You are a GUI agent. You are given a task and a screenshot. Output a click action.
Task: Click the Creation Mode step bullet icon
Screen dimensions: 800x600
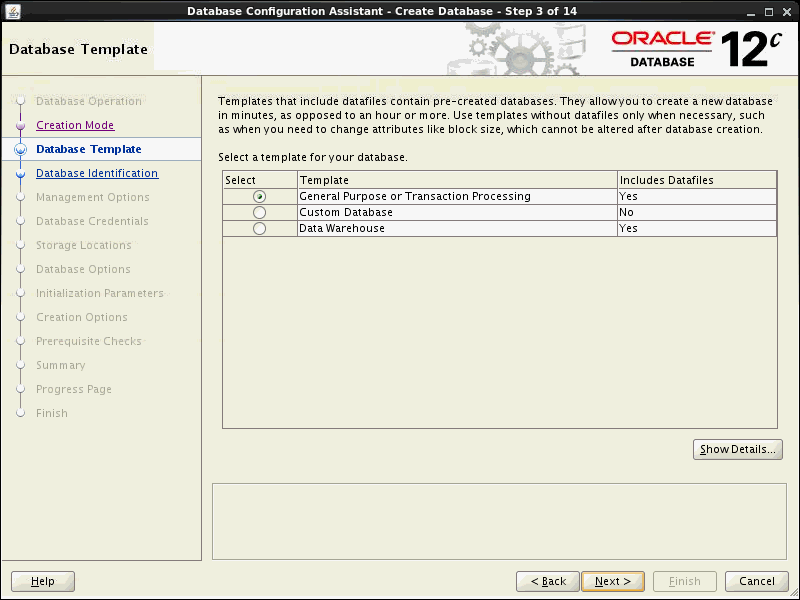20,125
